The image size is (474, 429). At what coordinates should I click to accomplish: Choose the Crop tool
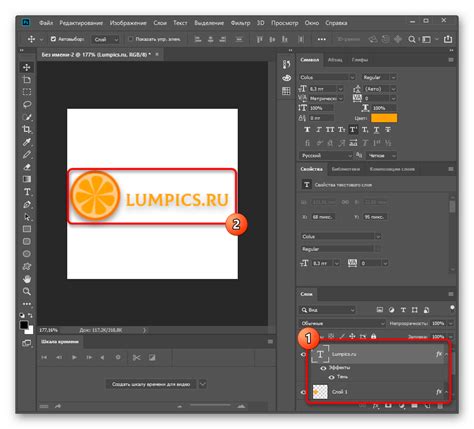pos(27,129)
